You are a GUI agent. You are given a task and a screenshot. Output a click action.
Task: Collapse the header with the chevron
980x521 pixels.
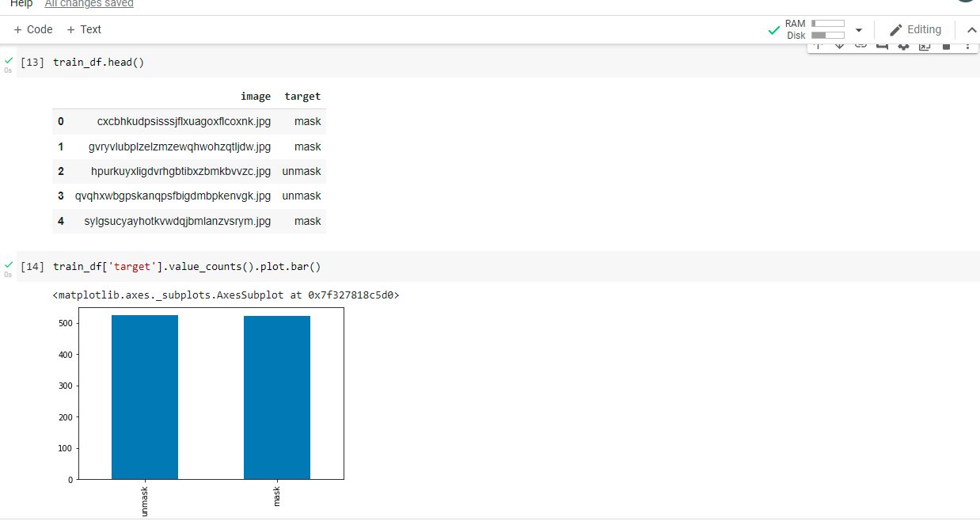tap(972, 30)
